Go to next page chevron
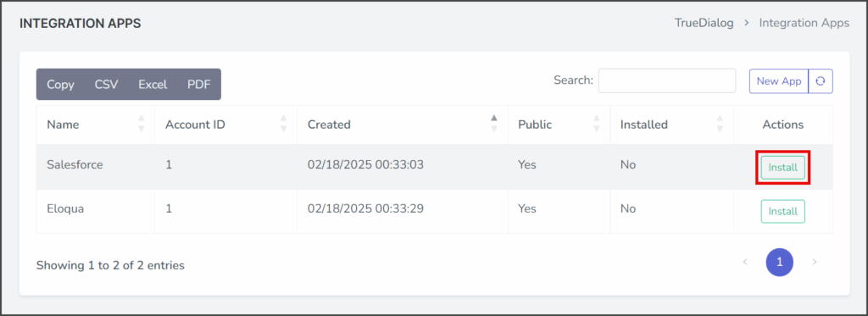 point(815,262)
